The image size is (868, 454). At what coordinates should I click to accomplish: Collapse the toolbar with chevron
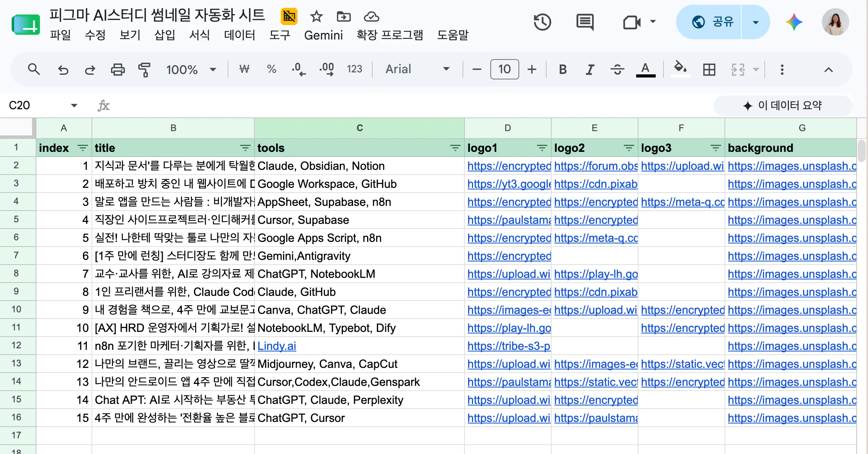[x=828, y=70]
